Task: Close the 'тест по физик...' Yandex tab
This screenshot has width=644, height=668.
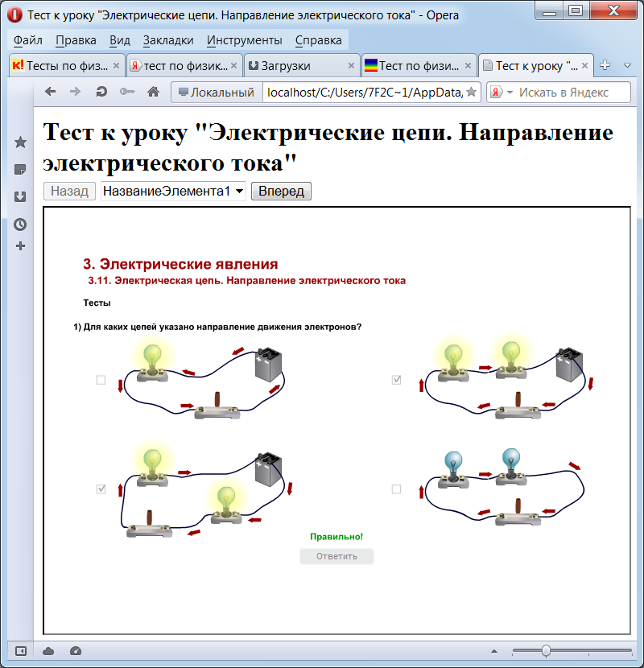Action: tap(233, 66)
